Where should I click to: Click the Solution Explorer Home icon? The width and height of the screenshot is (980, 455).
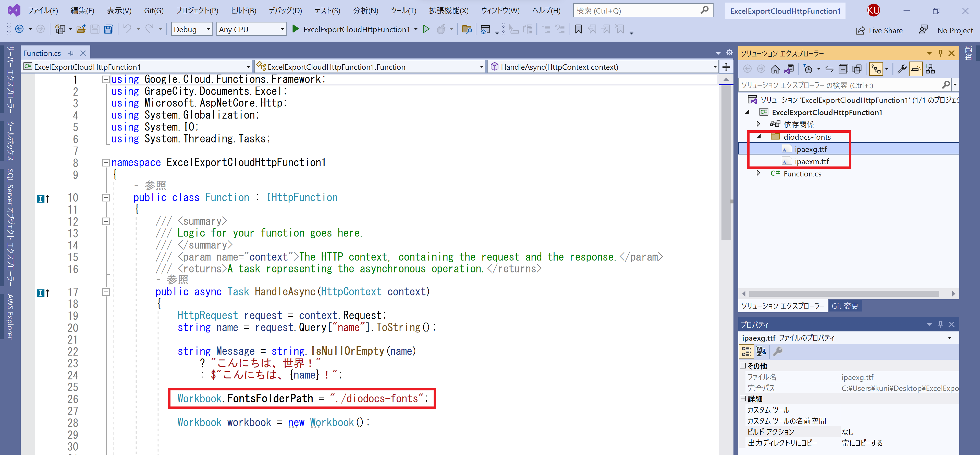pos(775,69)
